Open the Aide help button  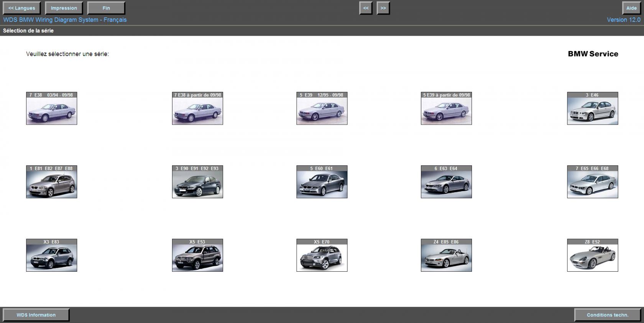click(632, 8)
